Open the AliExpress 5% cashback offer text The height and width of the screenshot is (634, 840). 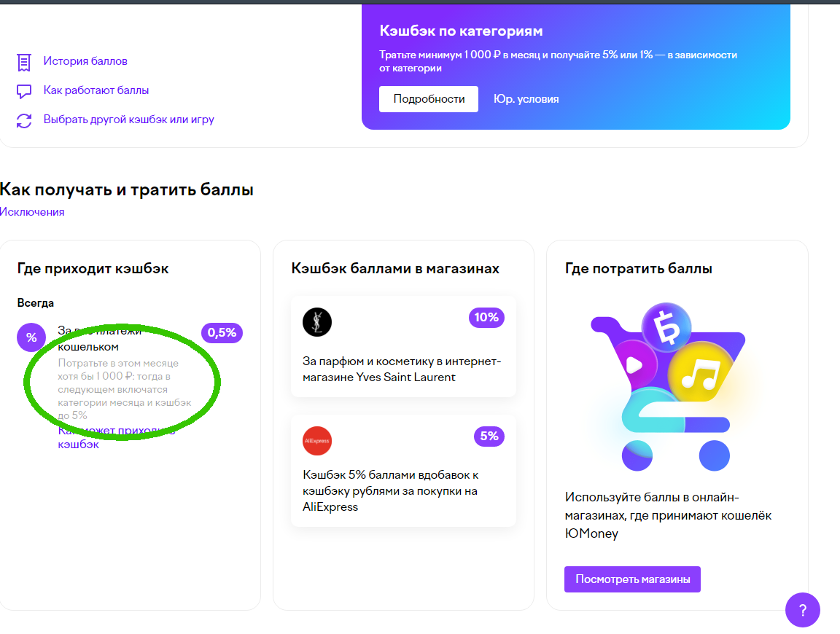391,490
